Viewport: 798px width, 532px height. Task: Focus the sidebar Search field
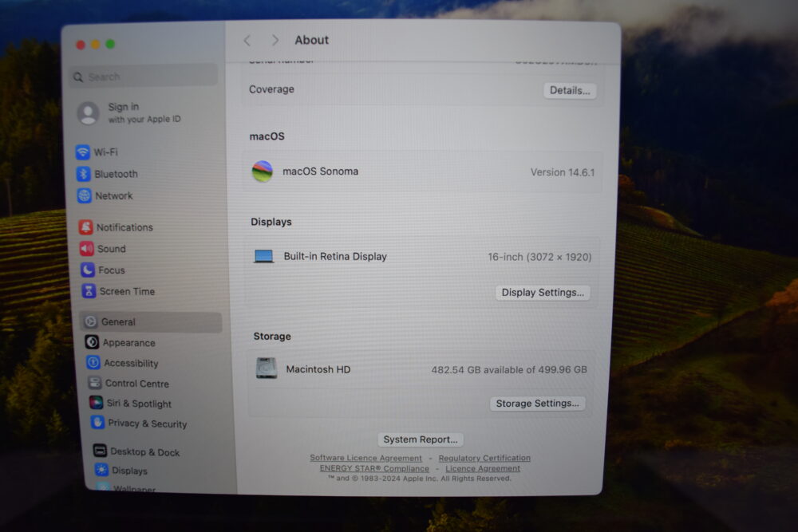click(144, 77)
